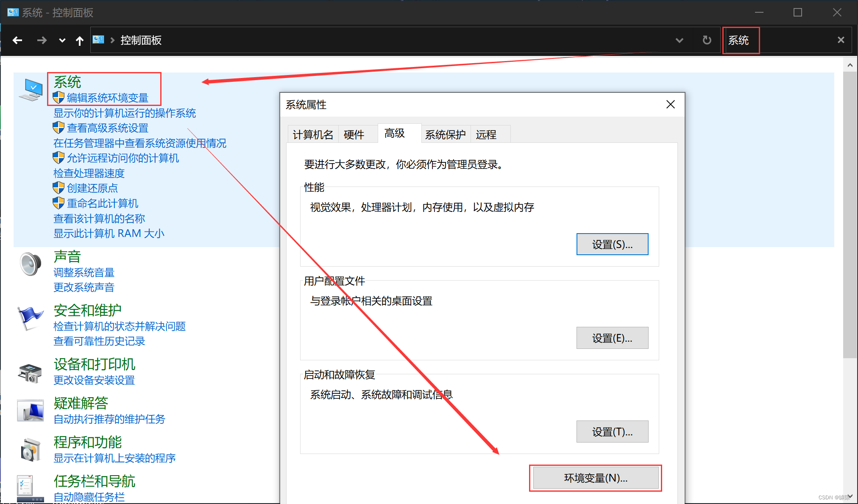Open 编辑系统环境变量 link
This screenshot has height=504, width=858.
[107, 98]
